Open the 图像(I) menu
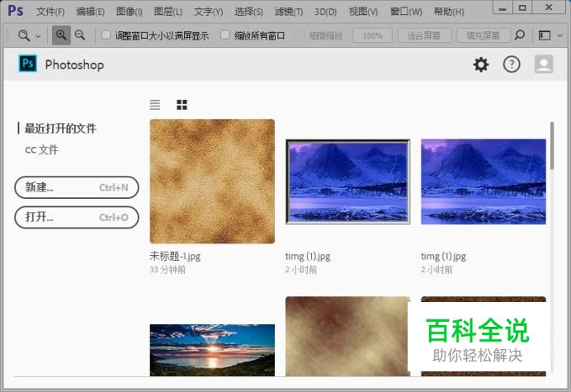 tap(130, 12)
